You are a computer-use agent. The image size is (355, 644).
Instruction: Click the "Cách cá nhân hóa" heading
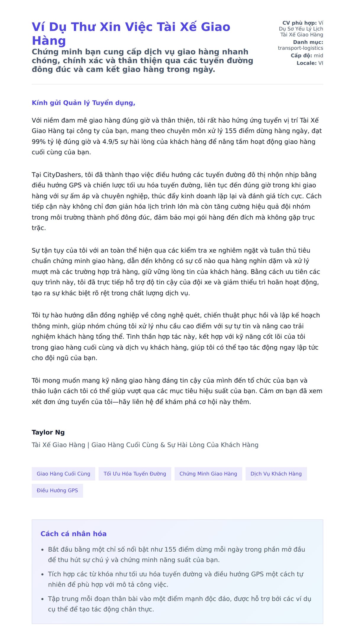pyautogui.click(x=73, y=534)
